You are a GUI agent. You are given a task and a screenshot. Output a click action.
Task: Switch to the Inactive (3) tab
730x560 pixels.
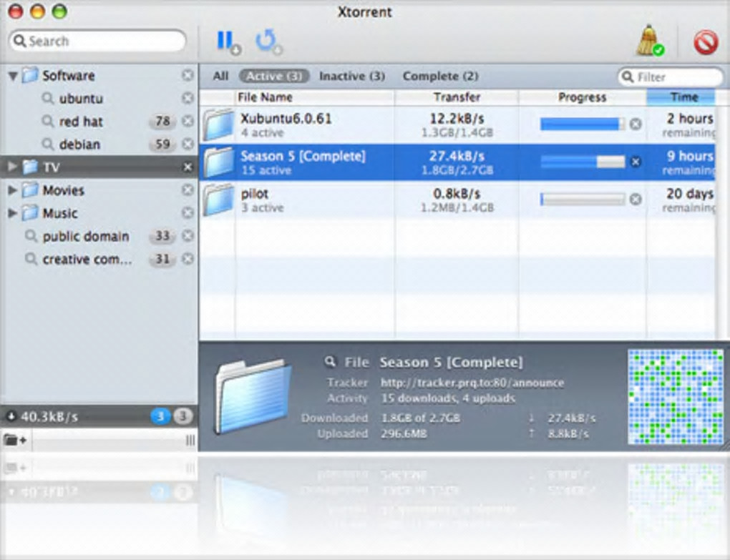(x=352, y=76)
